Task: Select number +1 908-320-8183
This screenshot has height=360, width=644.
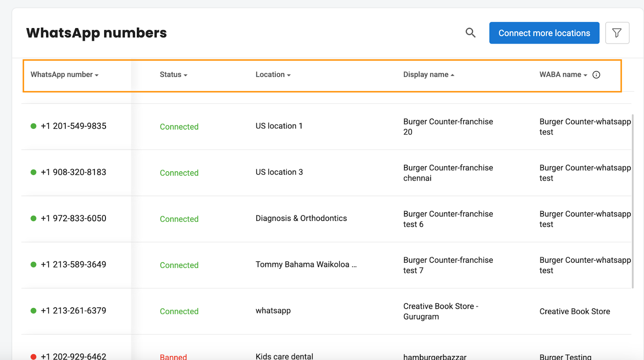Action: point(74,173)
